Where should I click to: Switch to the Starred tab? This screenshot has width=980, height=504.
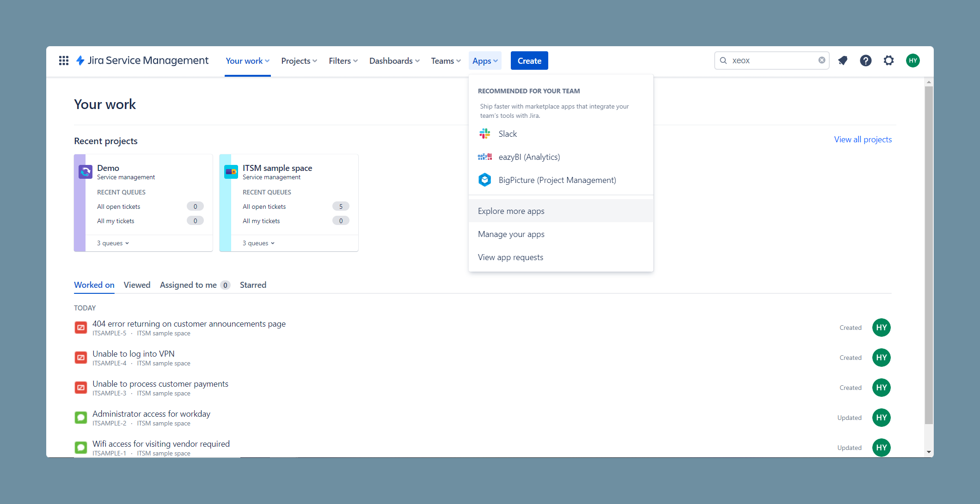(253, 285)
